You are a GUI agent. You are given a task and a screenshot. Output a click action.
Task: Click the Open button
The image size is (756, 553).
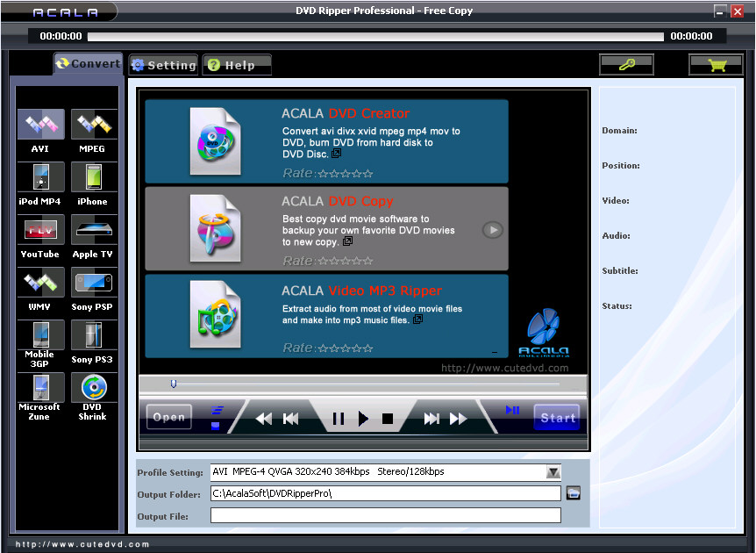click(169, 417)
